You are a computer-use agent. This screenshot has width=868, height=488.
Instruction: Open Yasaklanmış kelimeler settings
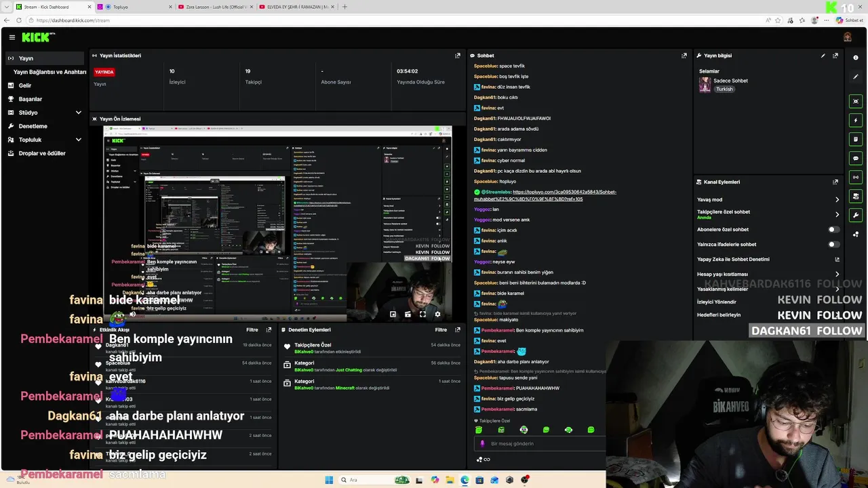click(x=768, y=289)
